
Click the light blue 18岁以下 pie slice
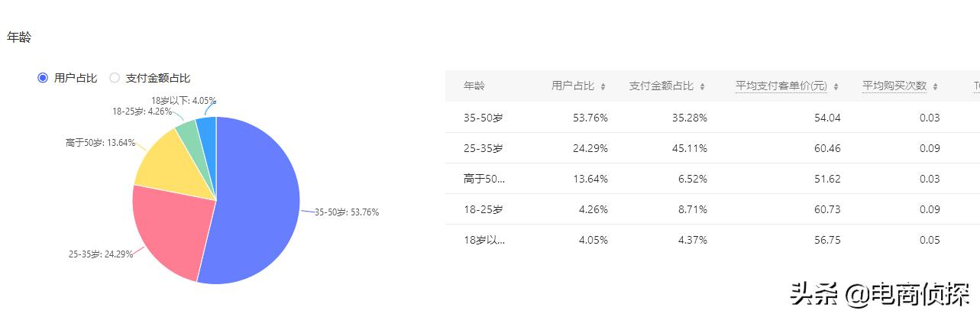point(207,128)
